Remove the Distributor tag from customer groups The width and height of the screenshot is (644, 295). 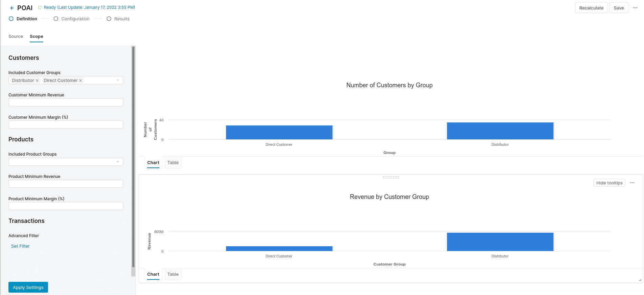[x=37, y=81]
